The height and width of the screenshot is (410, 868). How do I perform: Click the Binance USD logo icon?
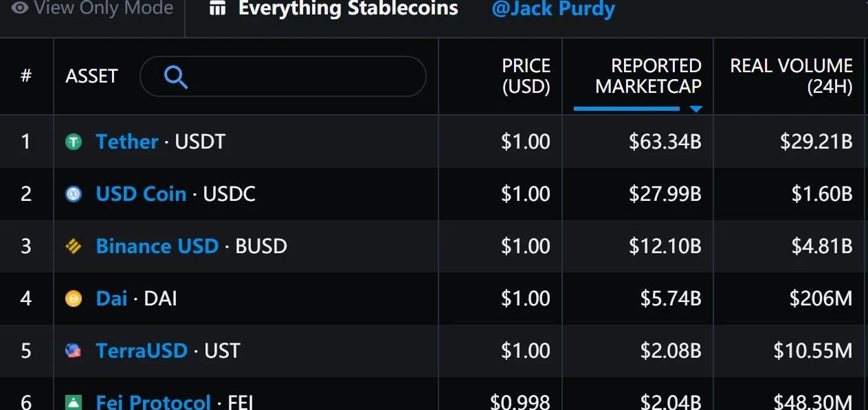(74, 246)
